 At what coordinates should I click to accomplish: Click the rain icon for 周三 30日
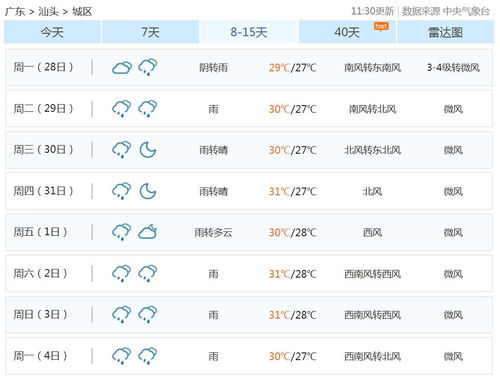click(121, 150)
